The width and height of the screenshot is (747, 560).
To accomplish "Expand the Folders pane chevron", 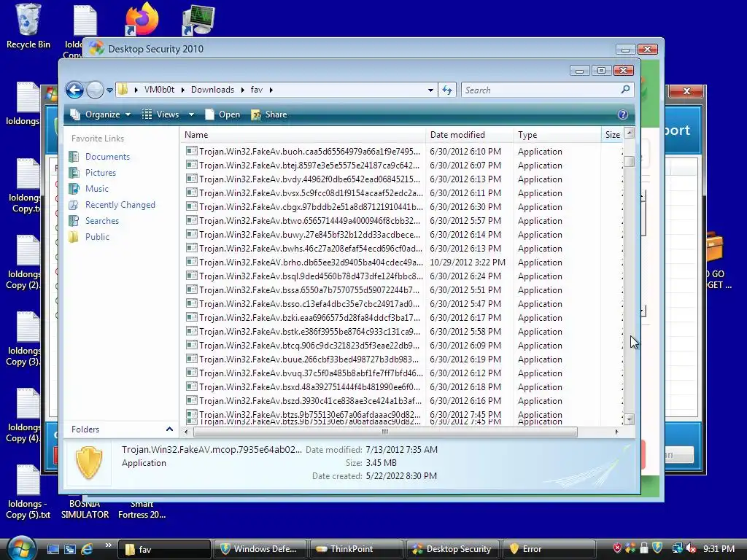I will pyautogui.click(x=169, y=429).
